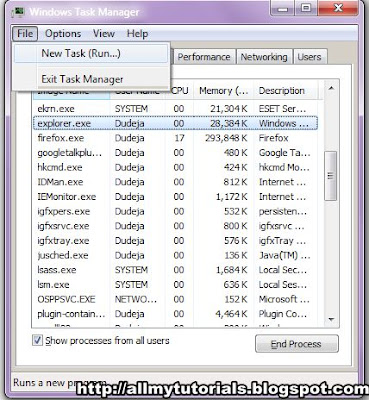Sort by the Memory column header
The image size is (369, 400).
223,91
